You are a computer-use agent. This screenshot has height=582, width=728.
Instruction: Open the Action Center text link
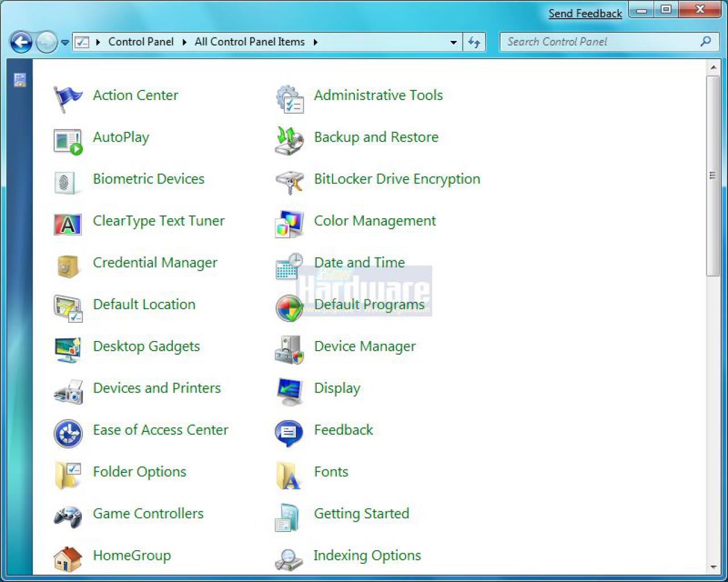(135, 95)
